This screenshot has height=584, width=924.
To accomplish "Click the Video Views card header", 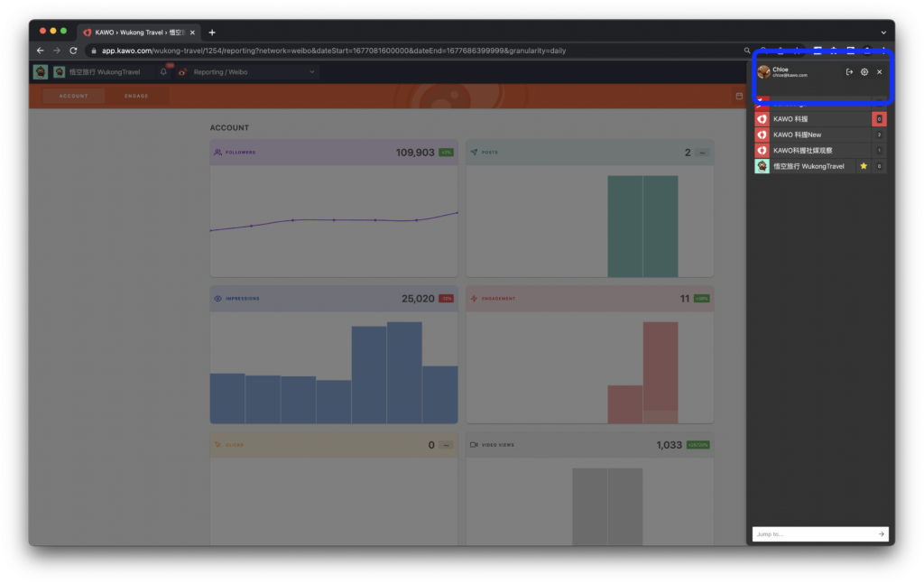I will pyautogui.click(x=589, y=445).
